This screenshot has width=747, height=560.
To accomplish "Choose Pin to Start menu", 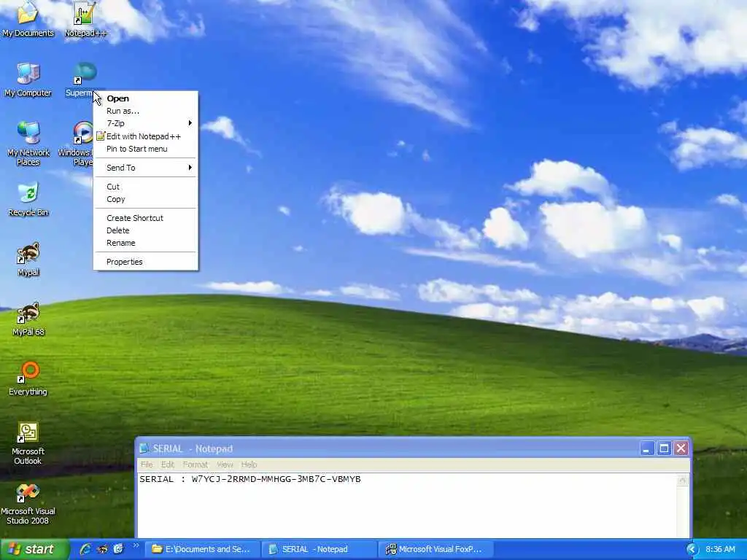I will tap(145, 149).
